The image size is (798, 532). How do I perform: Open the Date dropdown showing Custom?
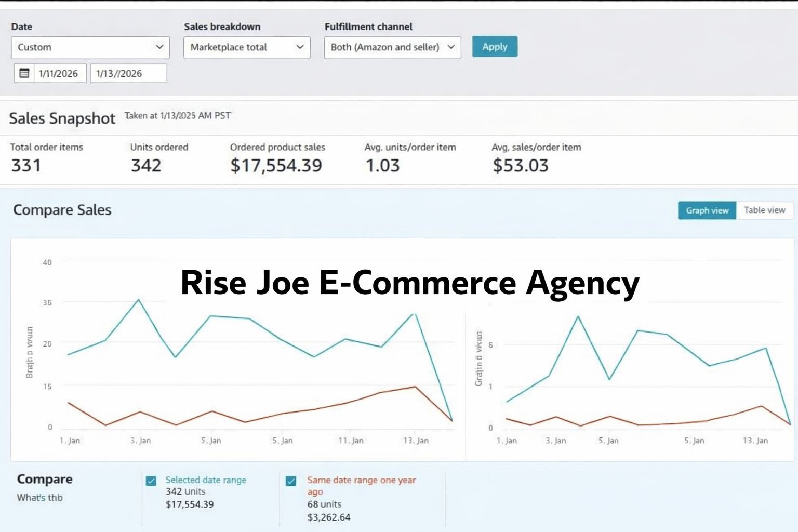point(90,47)
